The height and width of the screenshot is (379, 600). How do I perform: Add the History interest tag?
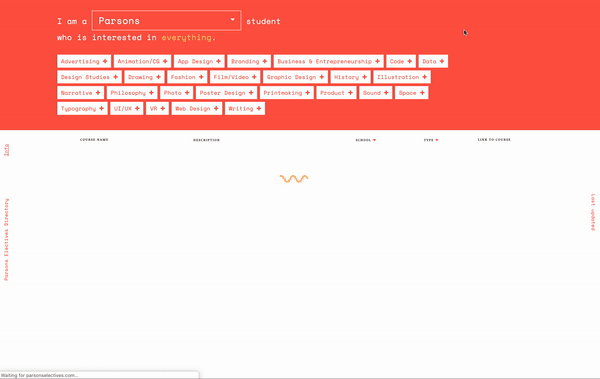click(x=351, y=77)
